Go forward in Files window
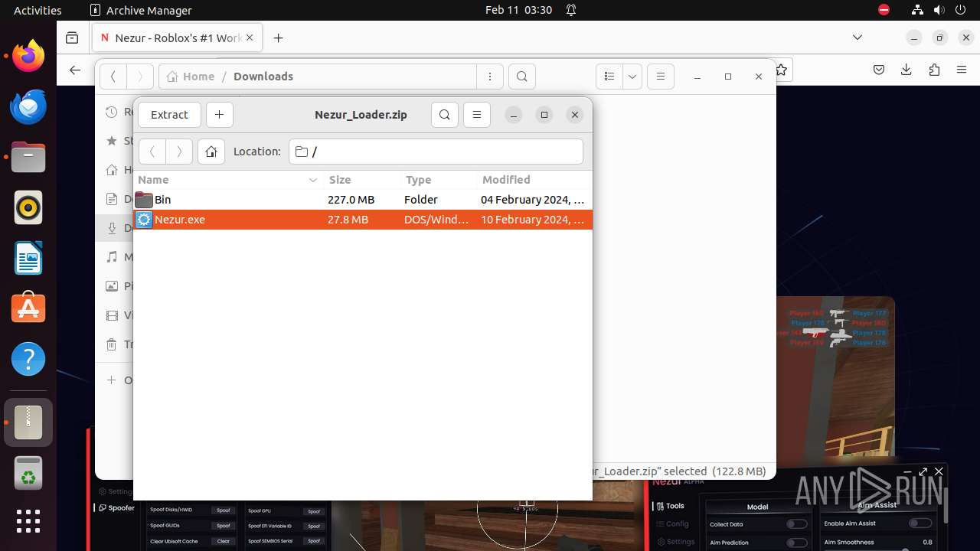This screenshot has height=551, width=980. tap(139, 77)
